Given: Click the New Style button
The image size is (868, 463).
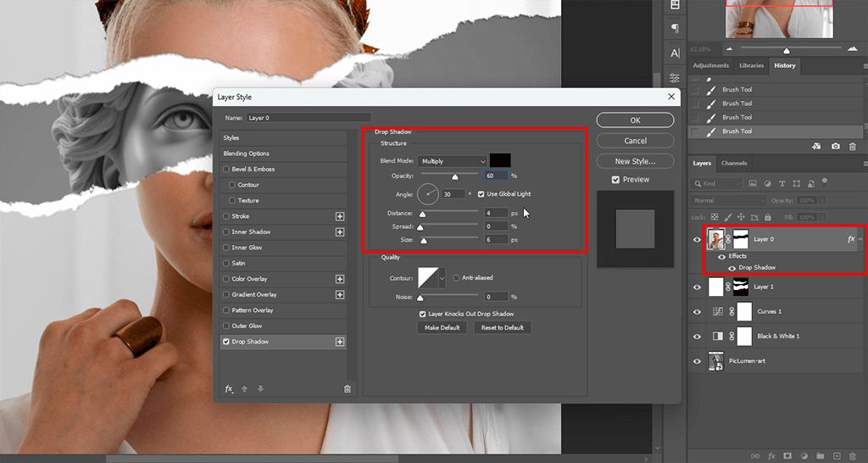Looking at the screenshot, I should pos(635,161).
